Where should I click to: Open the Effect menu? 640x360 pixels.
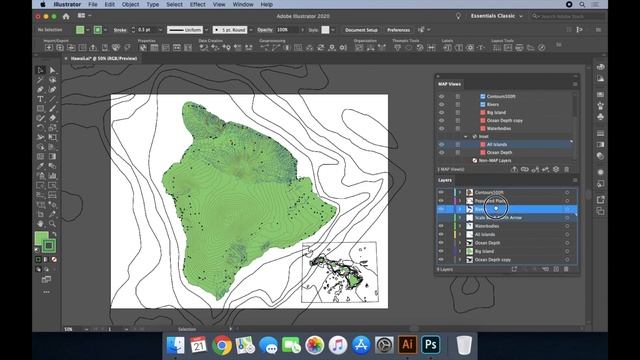(198, 4)
